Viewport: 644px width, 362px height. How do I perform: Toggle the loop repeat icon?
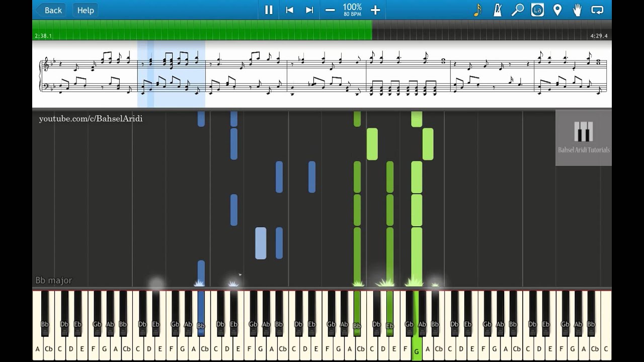597,10
